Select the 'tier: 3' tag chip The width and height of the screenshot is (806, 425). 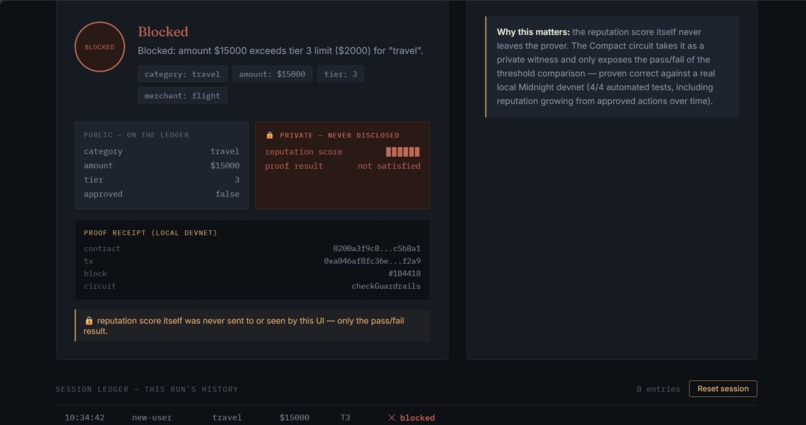(x=340, y=74)
